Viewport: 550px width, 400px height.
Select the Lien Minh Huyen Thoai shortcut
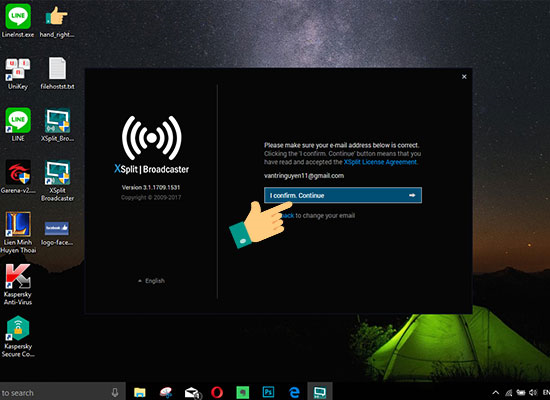click(x=18, y=232)
